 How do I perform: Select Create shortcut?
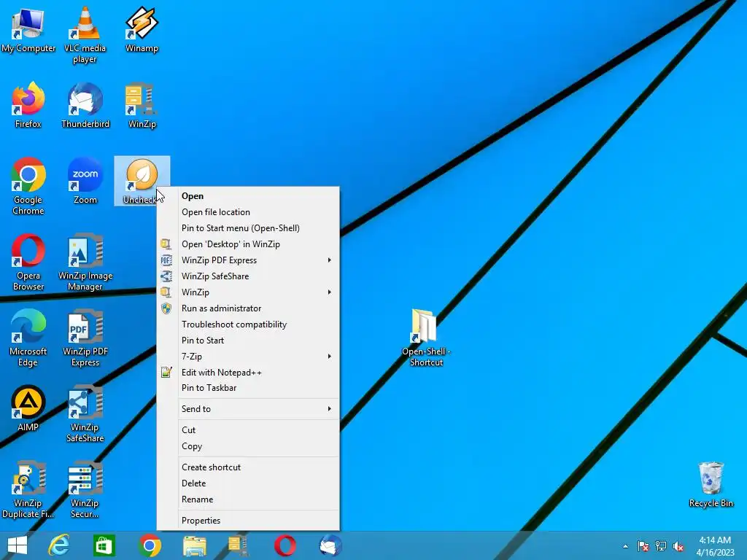click(248, 467)
